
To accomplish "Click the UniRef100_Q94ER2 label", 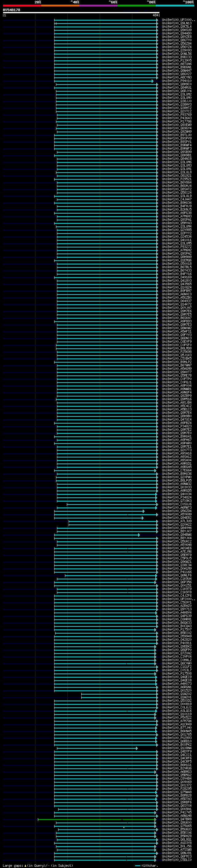I will [x=176, y=518].
